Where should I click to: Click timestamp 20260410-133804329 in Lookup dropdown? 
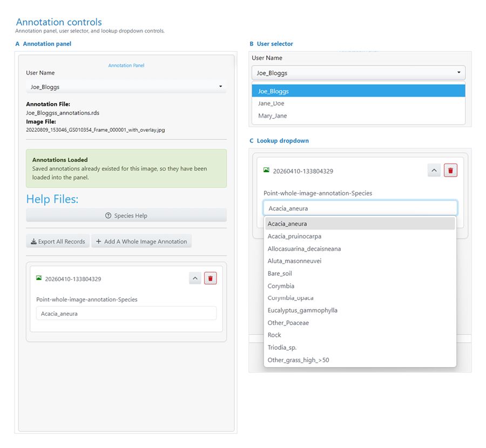click(303, 171)
